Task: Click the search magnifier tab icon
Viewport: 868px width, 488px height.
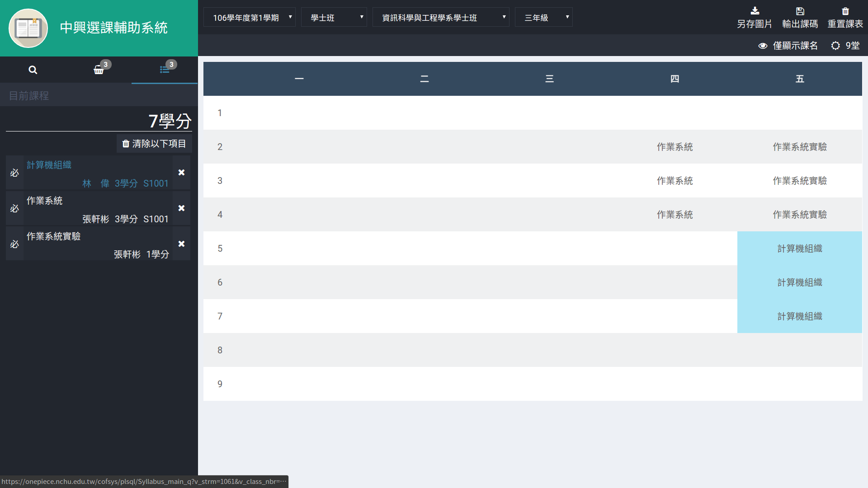Action: coord(33,70)
